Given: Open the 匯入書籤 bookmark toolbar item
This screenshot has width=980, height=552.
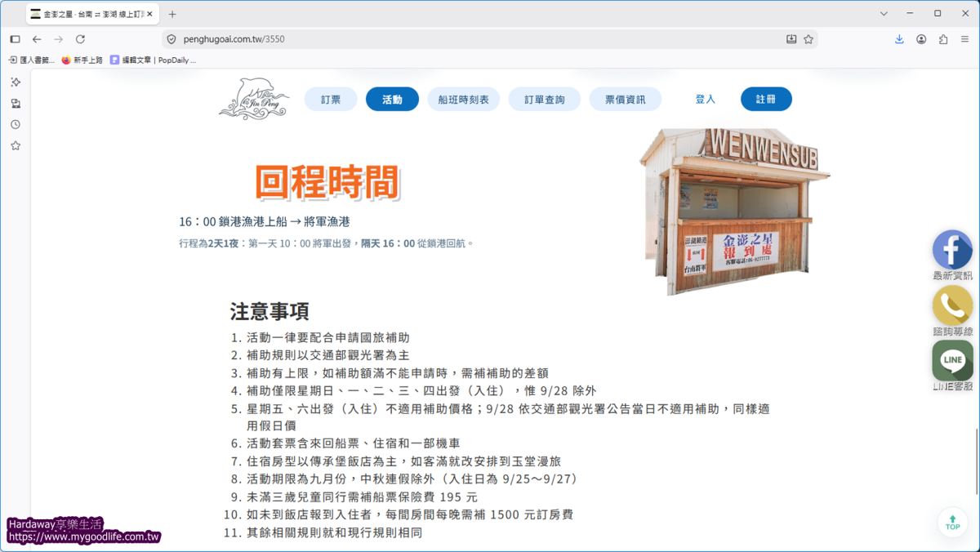Looking at the screenshot, I should [32, 60].
